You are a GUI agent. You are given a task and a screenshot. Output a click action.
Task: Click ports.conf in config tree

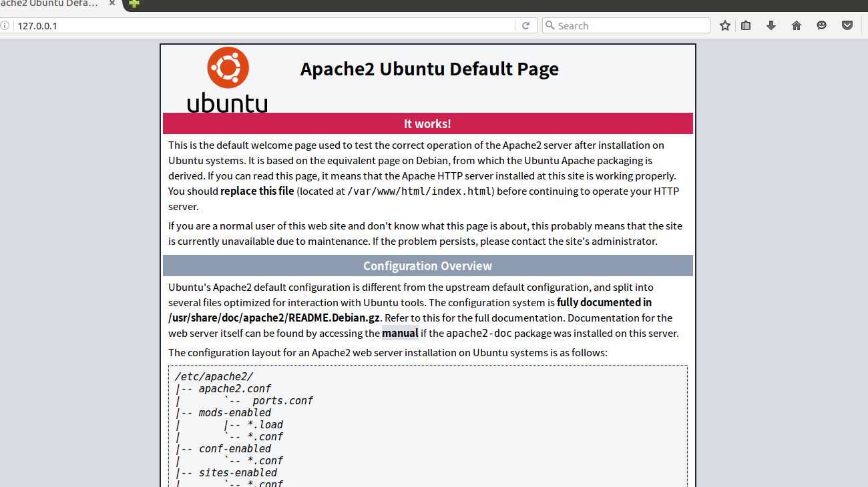click(x=283, y=400)
